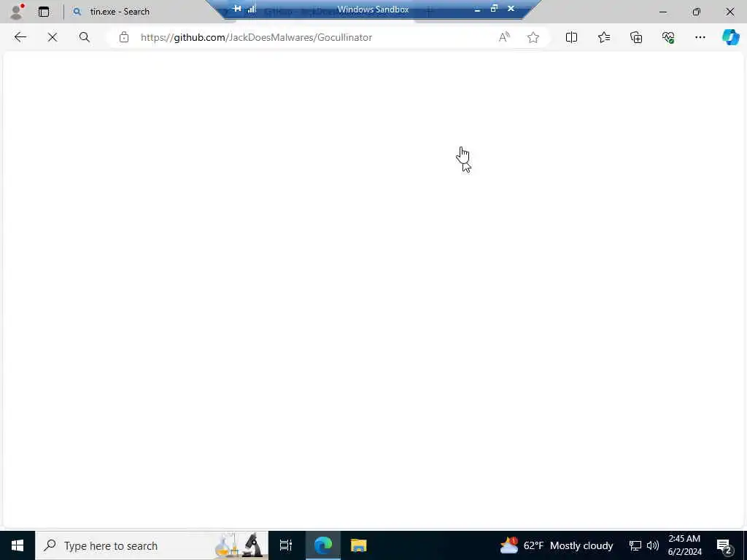Close Windows Sandbox via connection bar X
Image resolution: width=747 pixels, height=560 pixels.
point(511,9)
